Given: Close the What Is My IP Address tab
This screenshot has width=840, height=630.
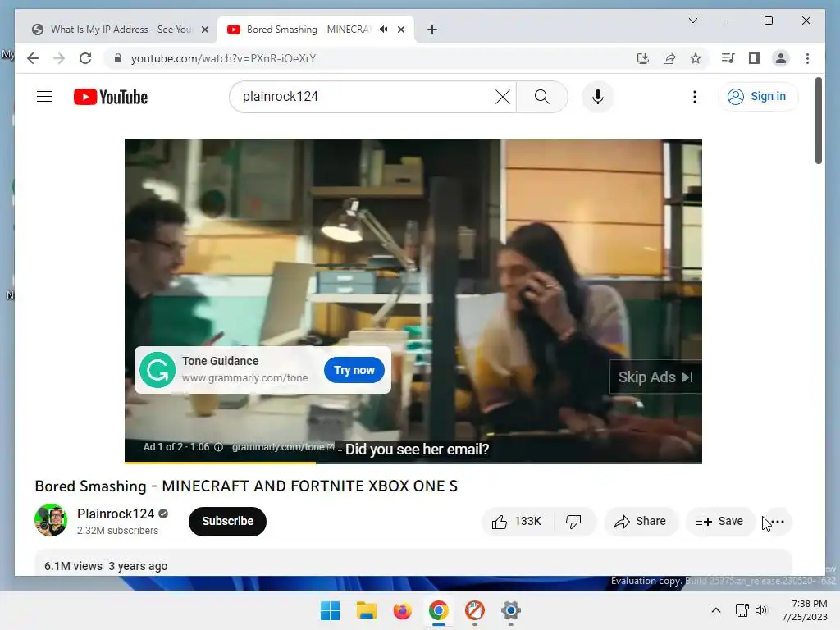Looking at the screenshot, I should (x=204, y=30).
